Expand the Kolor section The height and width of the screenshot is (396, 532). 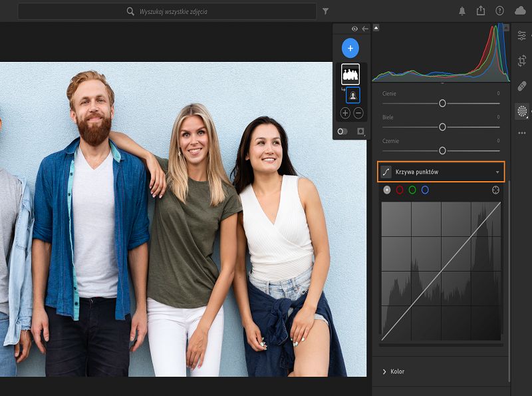click(x=397, y=371)
